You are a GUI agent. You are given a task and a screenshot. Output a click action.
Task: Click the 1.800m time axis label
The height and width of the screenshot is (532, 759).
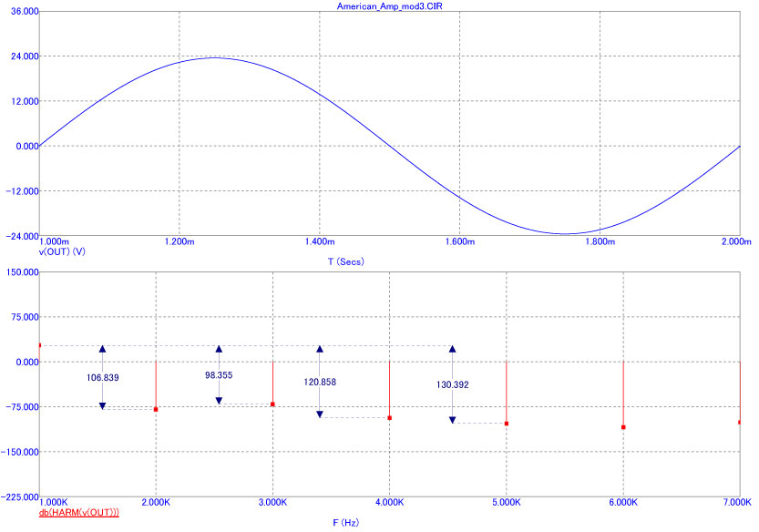tap(600, 241)
